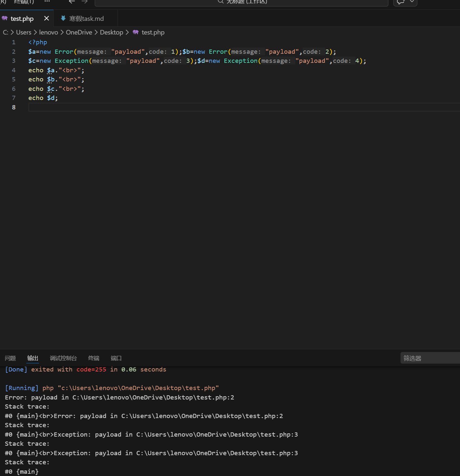Open the 终端 panel tab
The width and height of the screenshot is (460, 476).
[94, 358]
